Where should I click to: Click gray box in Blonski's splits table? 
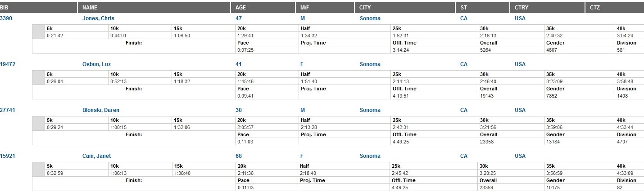tap(39, 124)
